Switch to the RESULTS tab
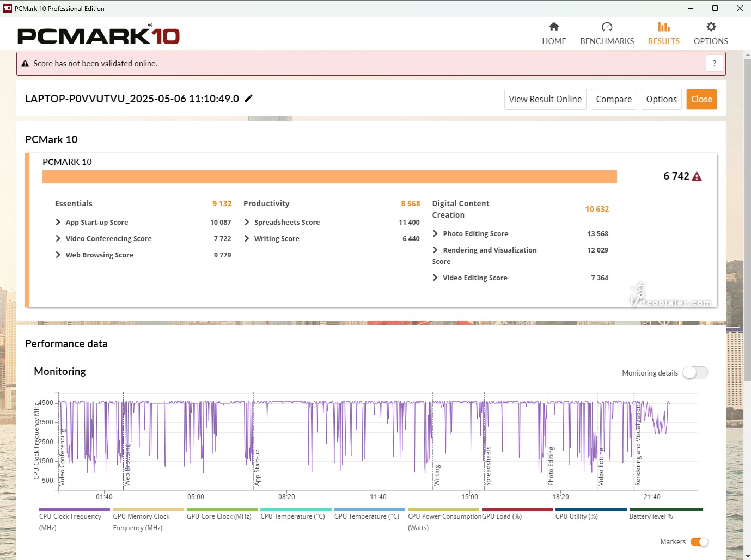The image size is (751, 560). click(x=663, y=34)
